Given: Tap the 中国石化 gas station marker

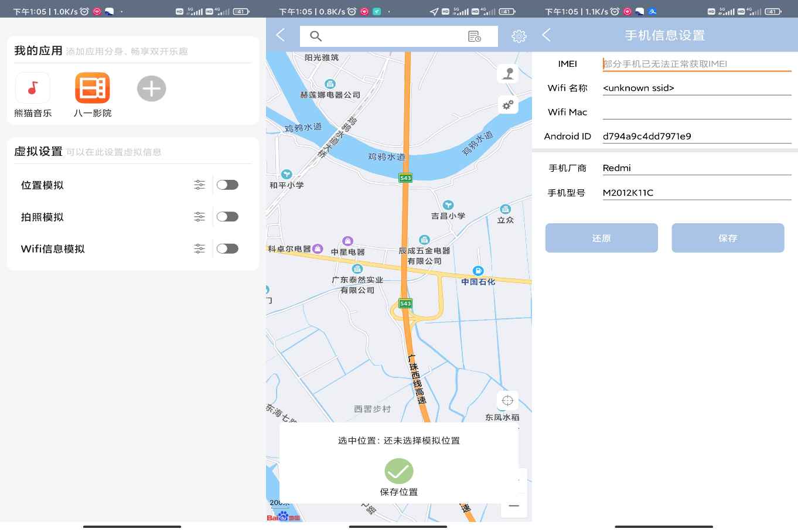Looking at the screenshot, I should 478,271.
